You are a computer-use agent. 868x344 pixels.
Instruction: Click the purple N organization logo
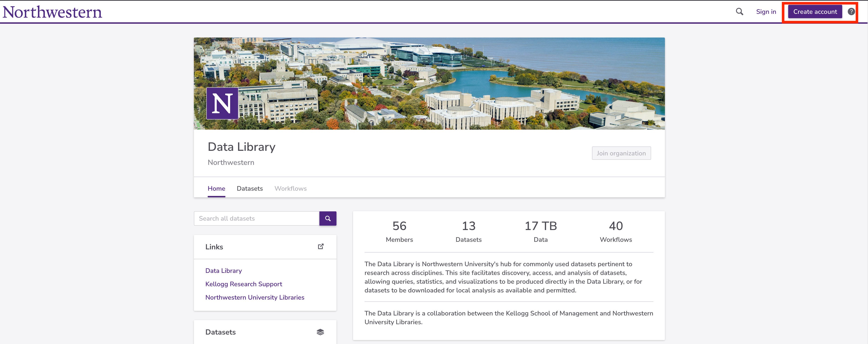coord(222,104)
